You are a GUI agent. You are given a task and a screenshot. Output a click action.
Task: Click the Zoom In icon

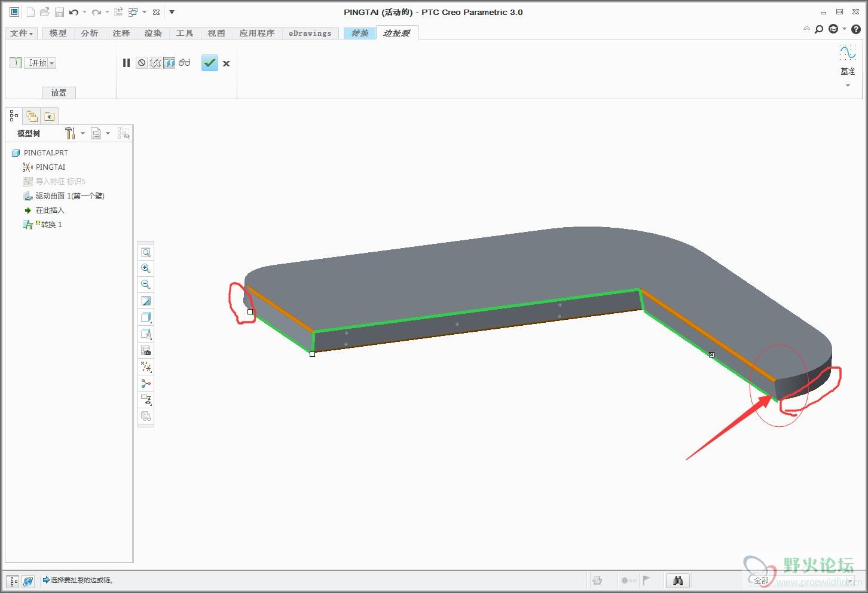point(146,268)
